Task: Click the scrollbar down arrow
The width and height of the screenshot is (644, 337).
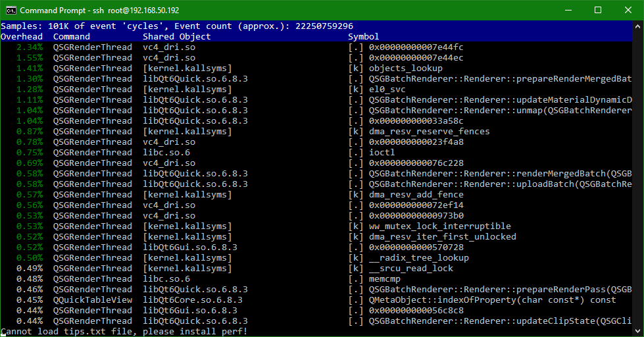Action: (x=638, y=330)
